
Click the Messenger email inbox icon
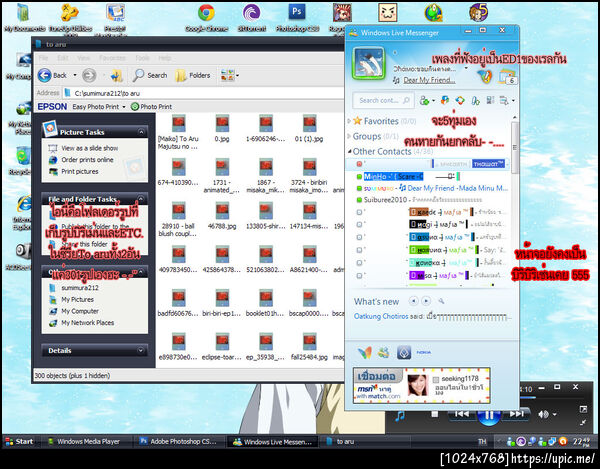coord(508,76)
